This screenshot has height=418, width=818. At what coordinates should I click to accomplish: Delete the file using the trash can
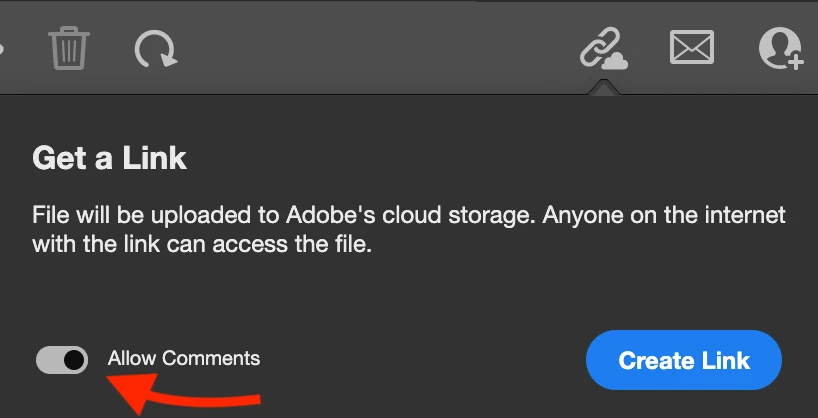coord(69,47)
